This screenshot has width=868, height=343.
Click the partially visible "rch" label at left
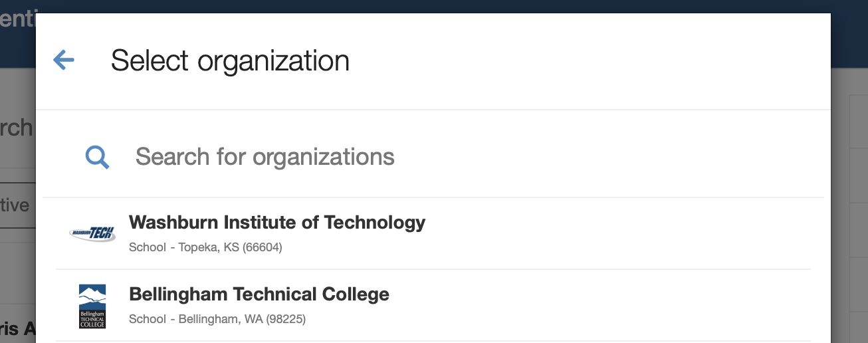click(x=17, y=127)
